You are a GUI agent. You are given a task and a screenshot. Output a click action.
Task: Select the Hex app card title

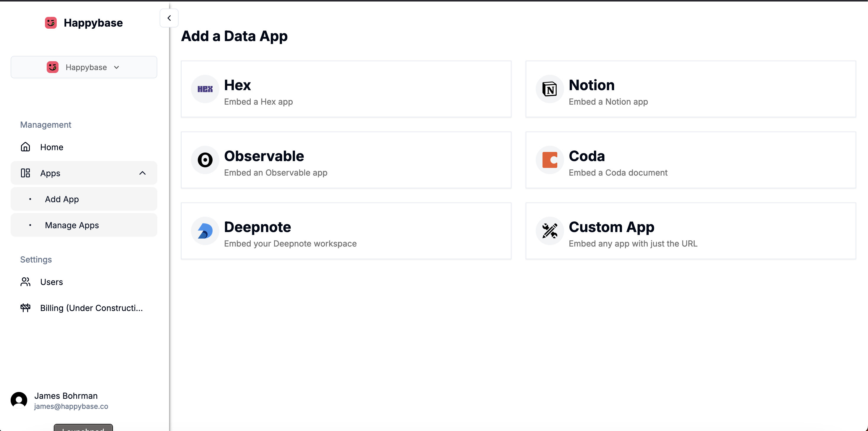coord(237,85)
